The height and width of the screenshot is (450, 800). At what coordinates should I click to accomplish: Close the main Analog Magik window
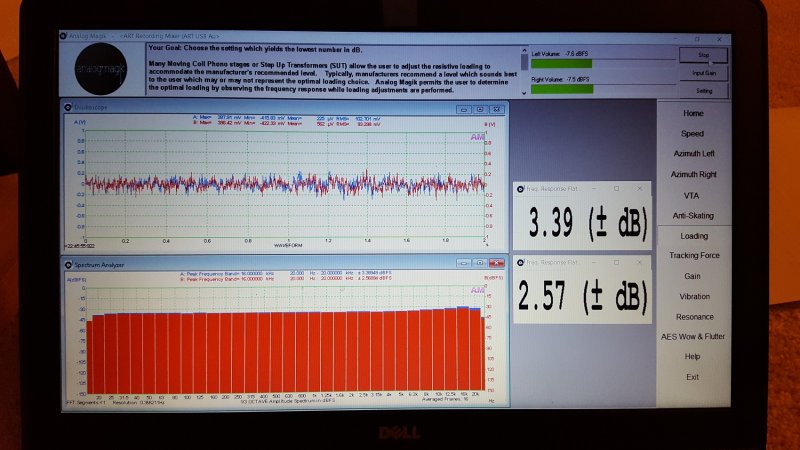coord(719,39)
